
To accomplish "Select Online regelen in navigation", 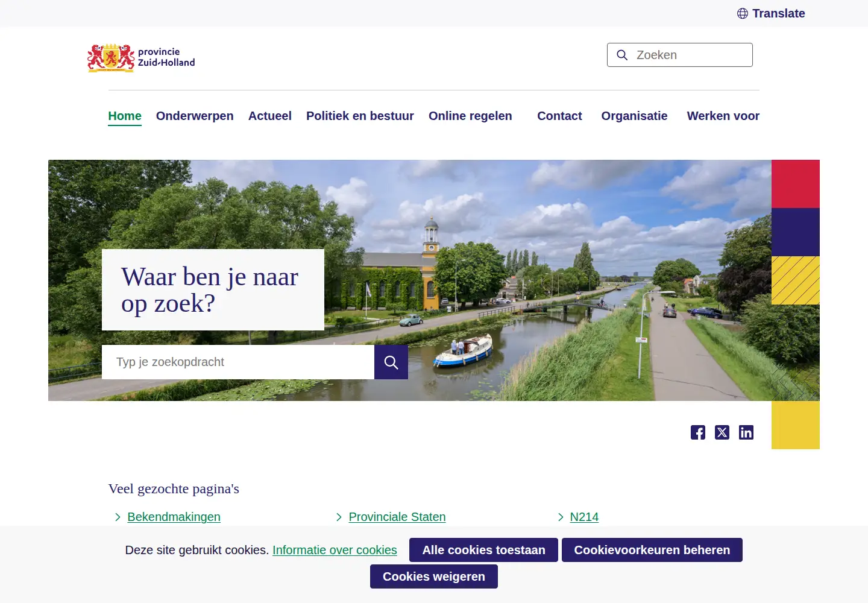I will pyautogui.click(x=470, y=116).
